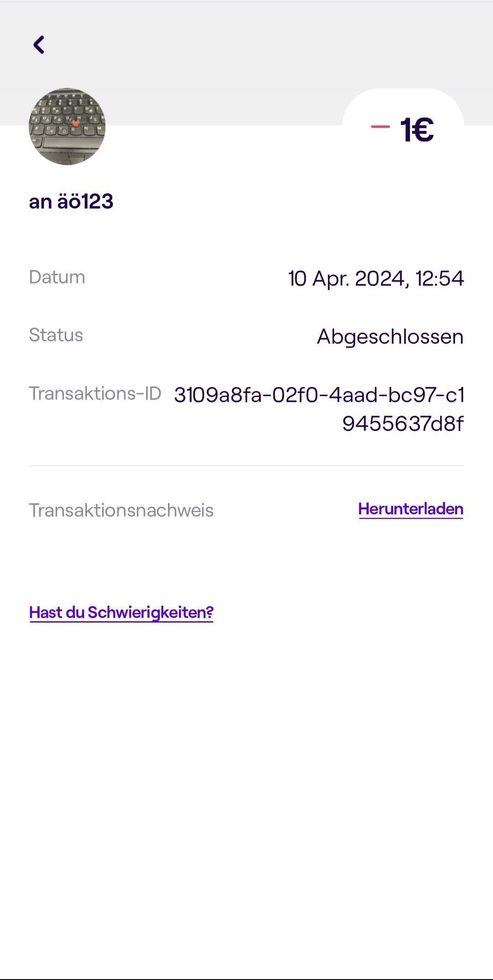The width and height of the screenshot is (493, 980).
Task: Tap second line of transaction ID 9455637d8f
Action: [x=403, y=424]
